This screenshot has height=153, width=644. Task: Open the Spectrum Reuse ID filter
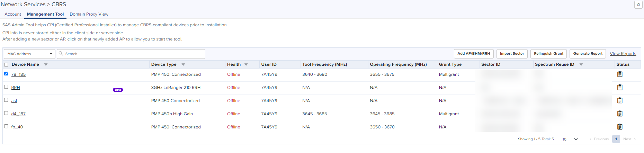(x=581, y=64)
